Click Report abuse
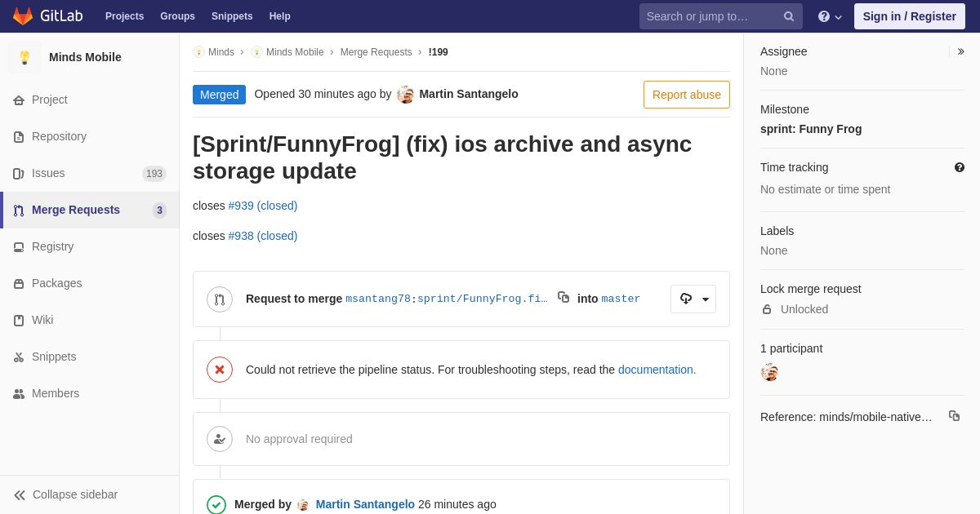 687,95
